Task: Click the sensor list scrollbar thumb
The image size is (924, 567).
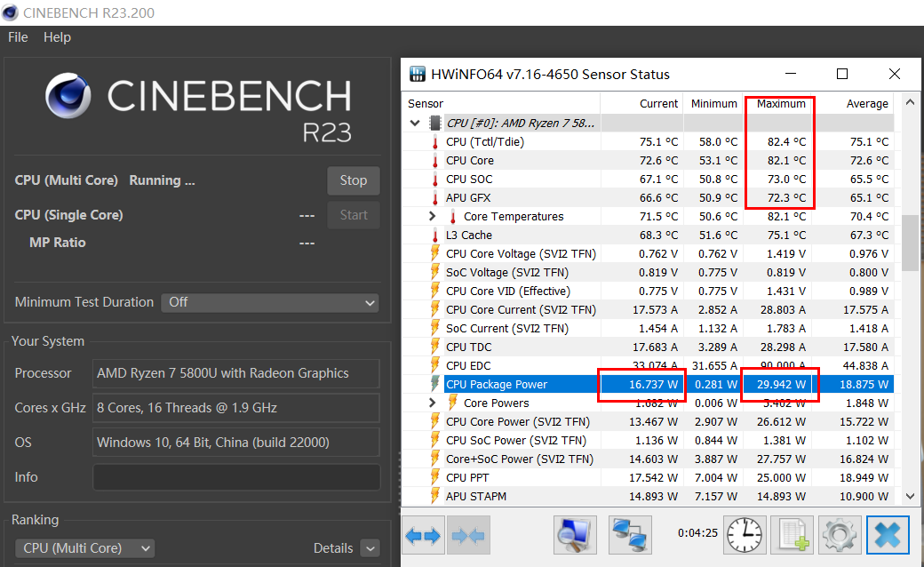Action: tap(910, 243)
